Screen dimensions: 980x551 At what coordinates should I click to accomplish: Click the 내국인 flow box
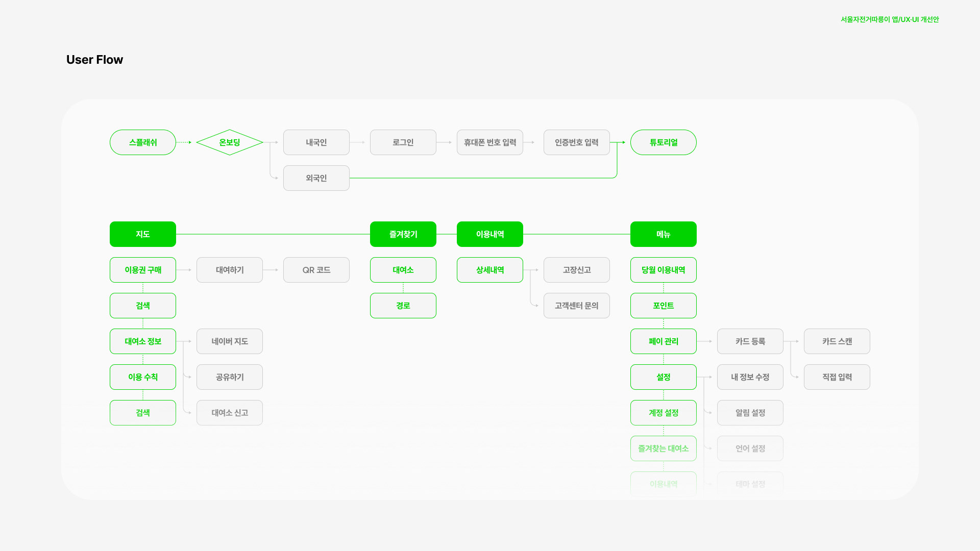click(316, 142)
